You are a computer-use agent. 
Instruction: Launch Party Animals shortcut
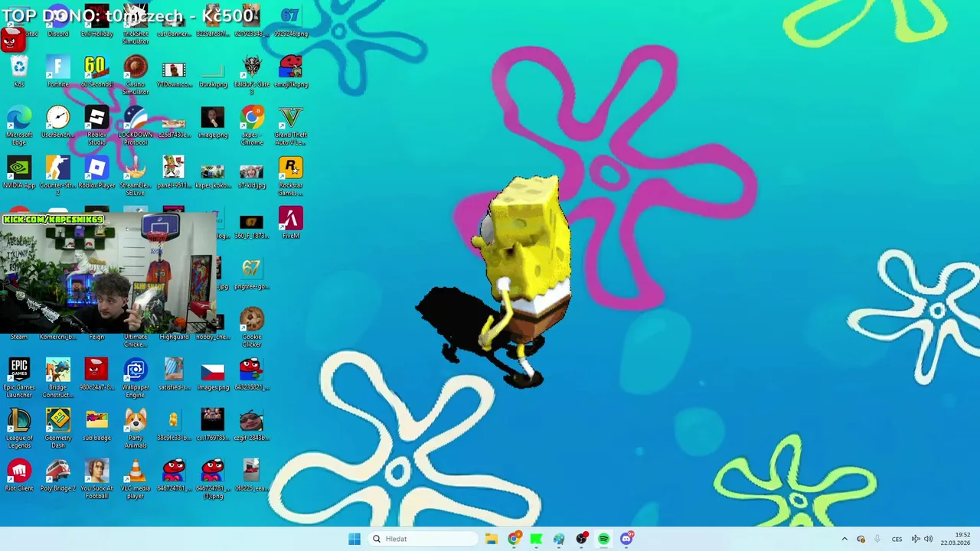pyautogui.click(x=136, y=428)
